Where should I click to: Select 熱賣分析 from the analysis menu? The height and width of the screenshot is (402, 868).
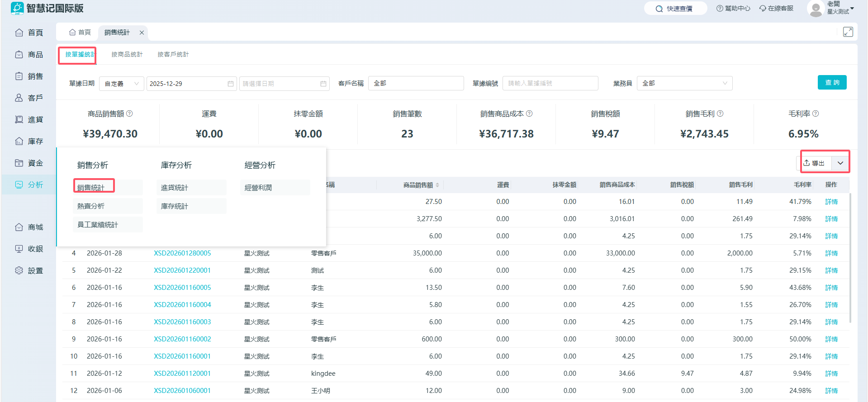click(x=91, y=206)
